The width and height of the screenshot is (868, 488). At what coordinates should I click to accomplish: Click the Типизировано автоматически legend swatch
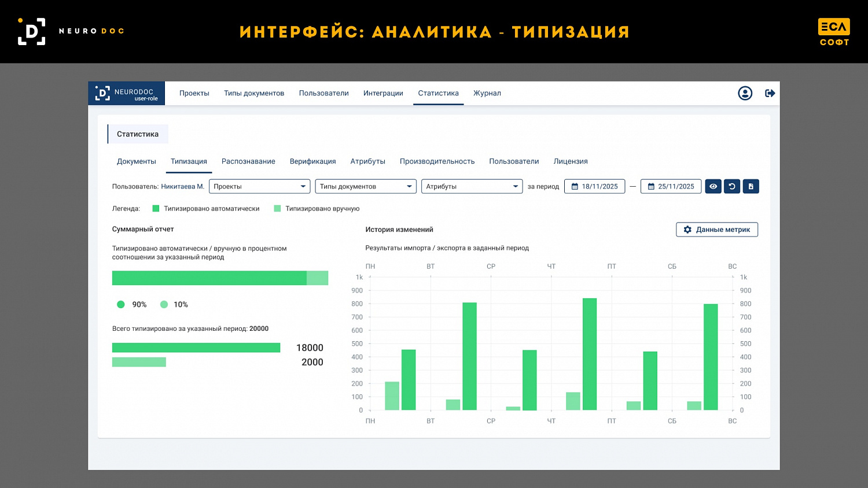156,209
